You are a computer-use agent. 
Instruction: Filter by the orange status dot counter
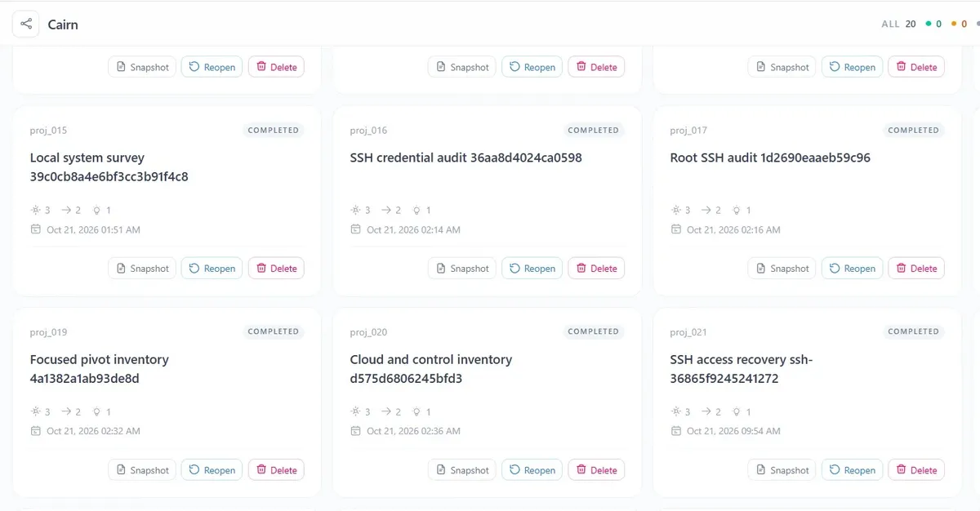[959, 24]
